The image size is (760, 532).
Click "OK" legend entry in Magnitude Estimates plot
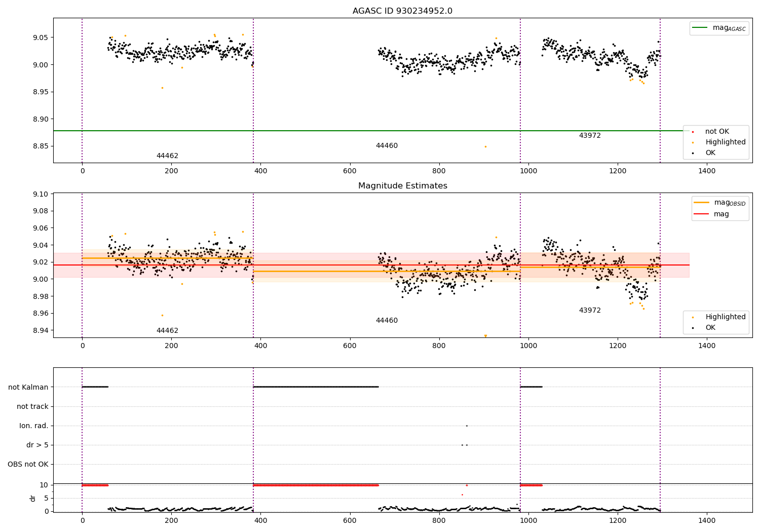point(710,327)
